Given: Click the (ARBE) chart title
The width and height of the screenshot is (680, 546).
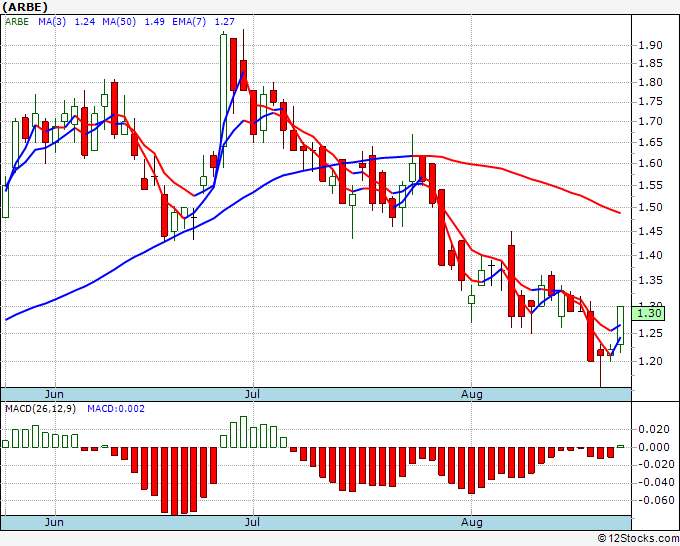Looking at the screenshot, I should [24, 7].
